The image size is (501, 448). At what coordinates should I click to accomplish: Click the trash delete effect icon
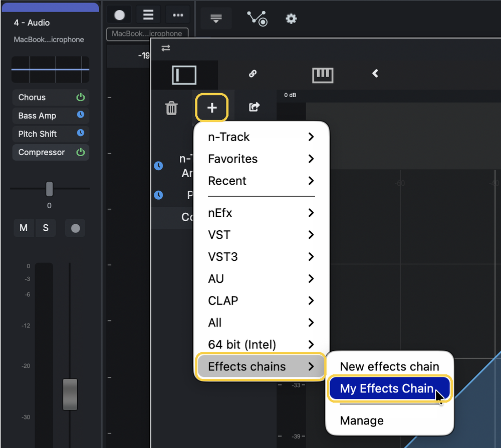[171, 108]
